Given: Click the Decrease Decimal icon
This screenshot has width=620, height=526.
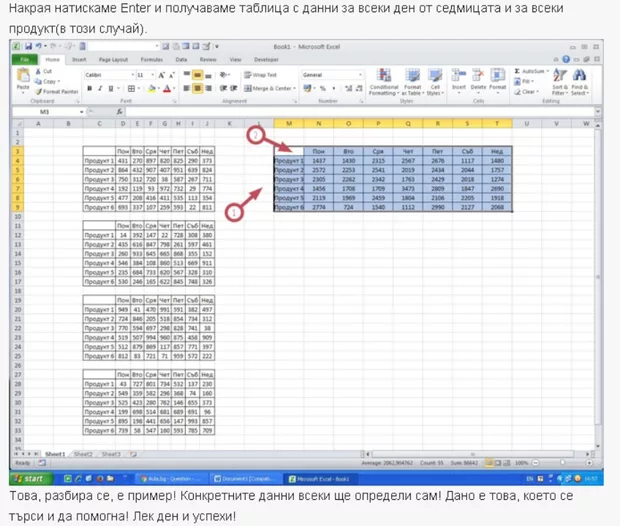Looking at the screenshot, I should (359, 89).
